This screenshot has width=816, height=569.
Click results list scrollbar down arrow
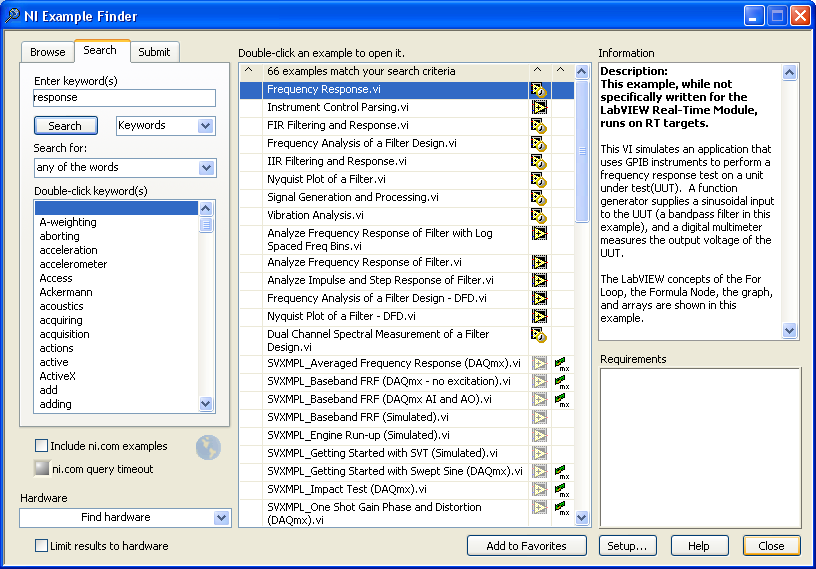(582, 517)
